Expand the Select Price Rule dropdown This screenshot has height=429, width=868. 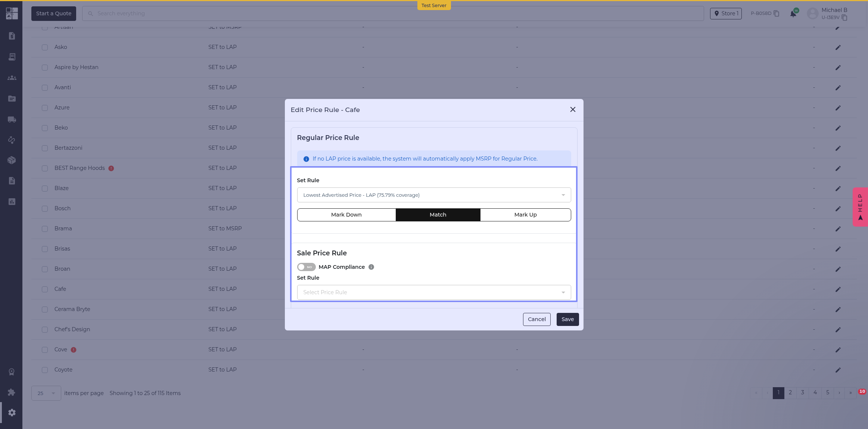click(x=434, y=292)
